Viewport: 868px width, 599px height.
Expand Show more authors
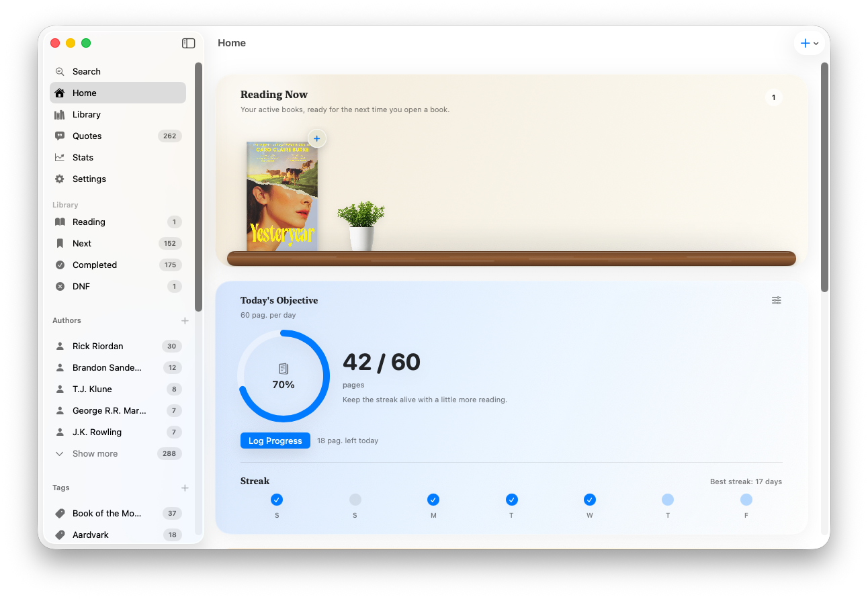[118, 454]
